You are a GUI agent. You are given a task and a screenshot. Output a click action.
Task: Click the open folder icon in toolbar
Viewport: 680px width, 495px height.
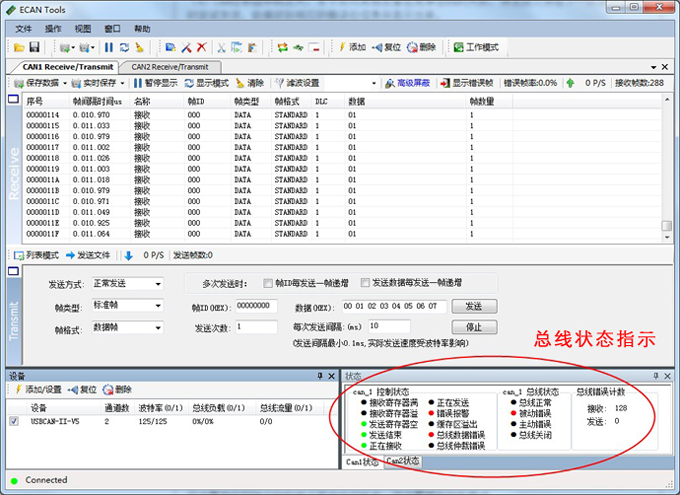point(19,47)
